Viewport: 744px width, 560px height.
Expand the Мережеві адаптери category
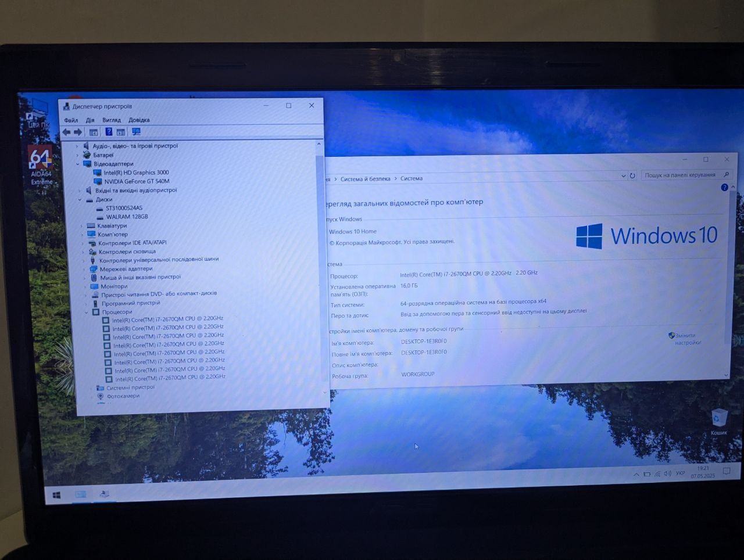84,269
